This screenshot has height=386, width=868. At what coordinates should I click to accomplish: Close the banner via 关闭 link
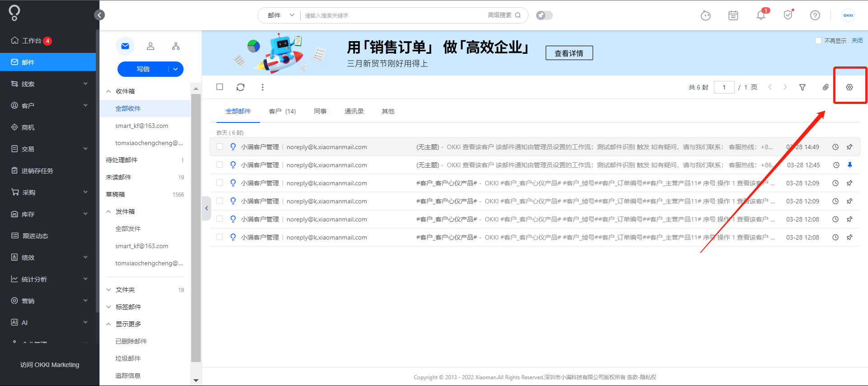(857, 41)
